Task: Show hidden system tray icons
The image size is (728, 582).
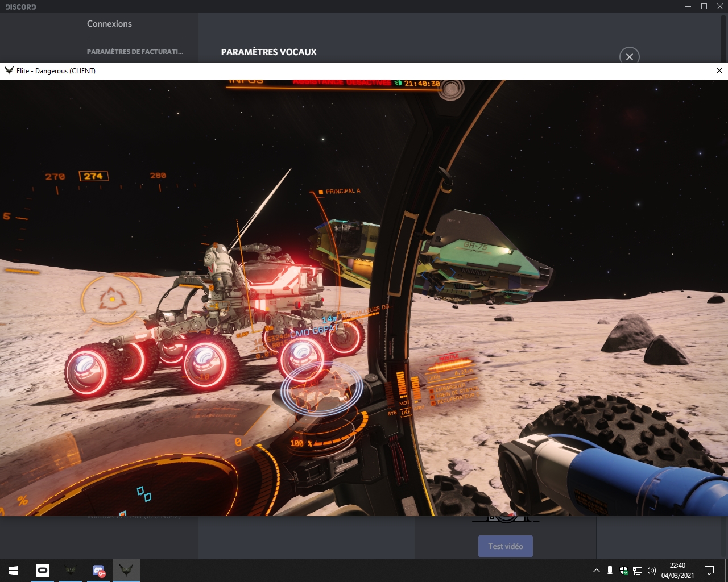Action: [596, 570]
